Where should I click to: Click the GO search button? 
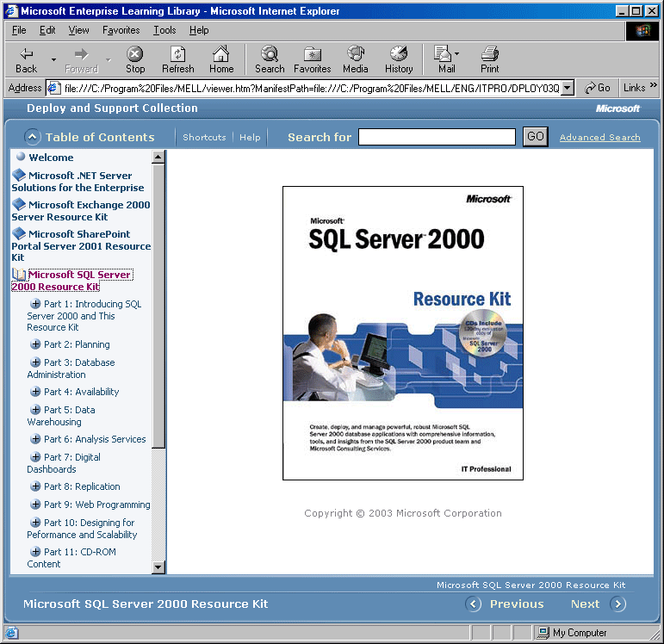[x=536, y=136]
